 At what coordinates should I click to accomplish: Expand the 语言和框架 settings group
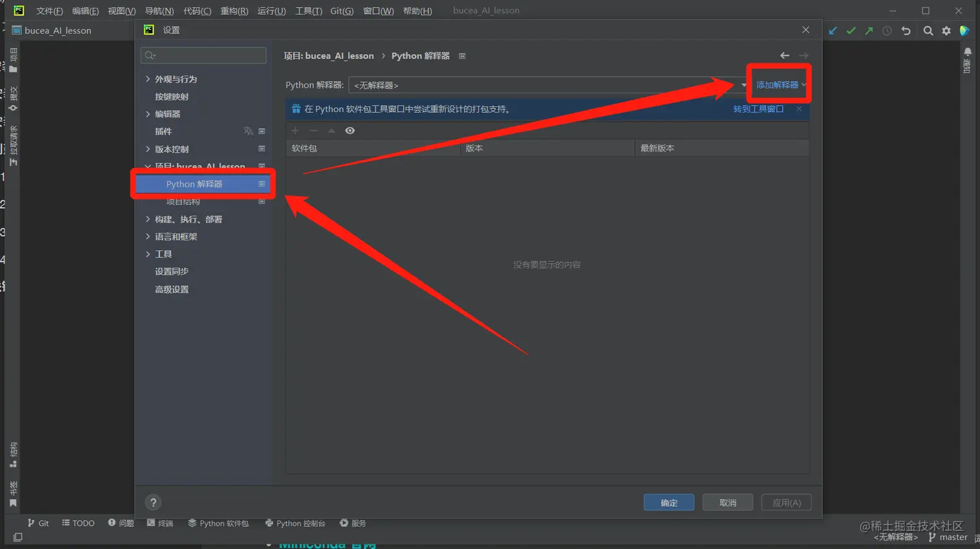148,237
